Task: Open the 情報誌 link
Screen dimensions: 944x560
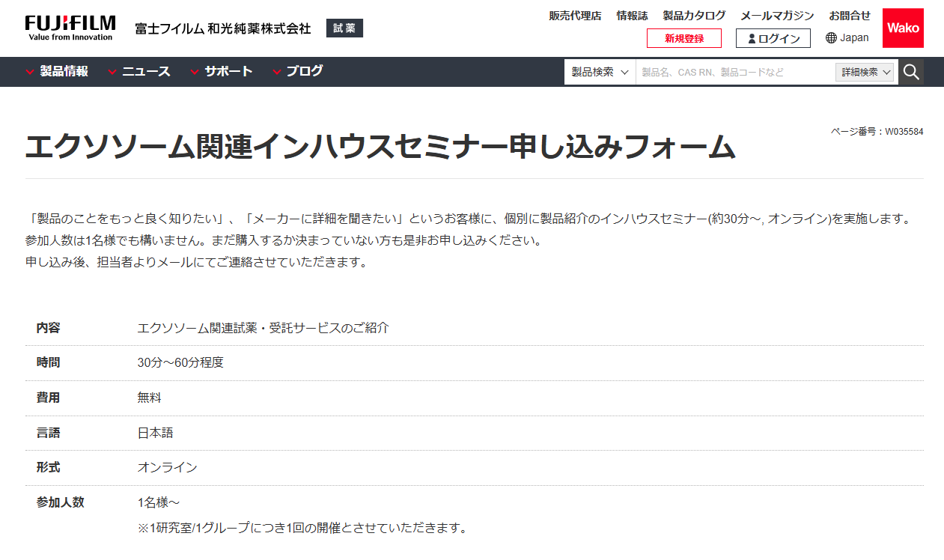Action: [x=632, y=16]
